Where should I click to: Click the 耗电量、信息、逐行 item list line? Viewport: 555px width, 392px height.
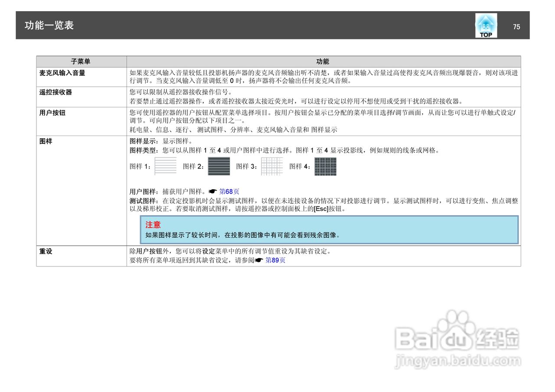tap(233, 130)
